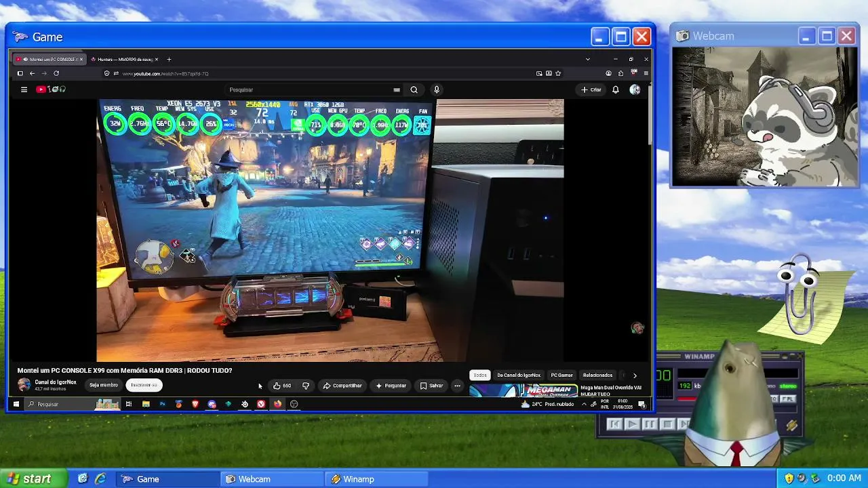Click the Winamp lightning bolt logo
Viewport: 868px width, 488px height.
coord(792,426)
